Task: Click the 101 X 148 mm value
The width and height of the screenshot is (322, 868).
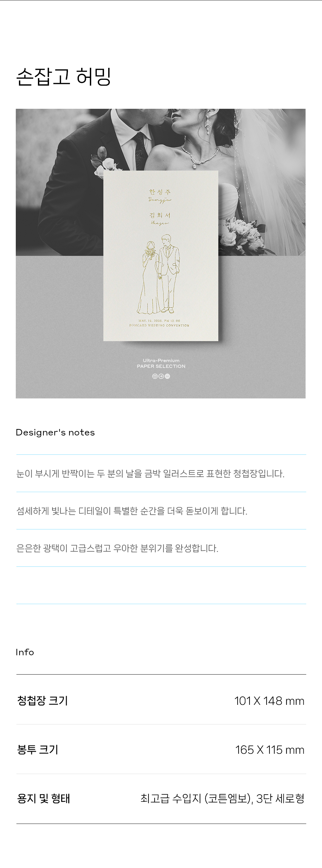Action: click(x=270, y=701)
